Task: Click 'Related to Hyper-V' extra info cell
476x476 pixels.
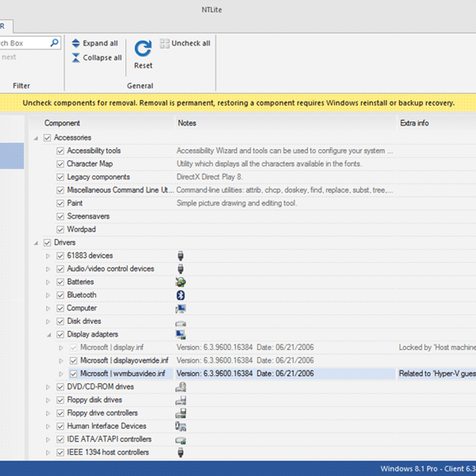Action: 437,374
